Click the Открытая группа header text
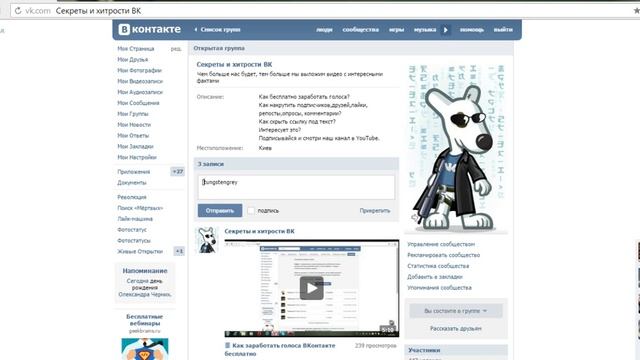 [x=219, y=48]
